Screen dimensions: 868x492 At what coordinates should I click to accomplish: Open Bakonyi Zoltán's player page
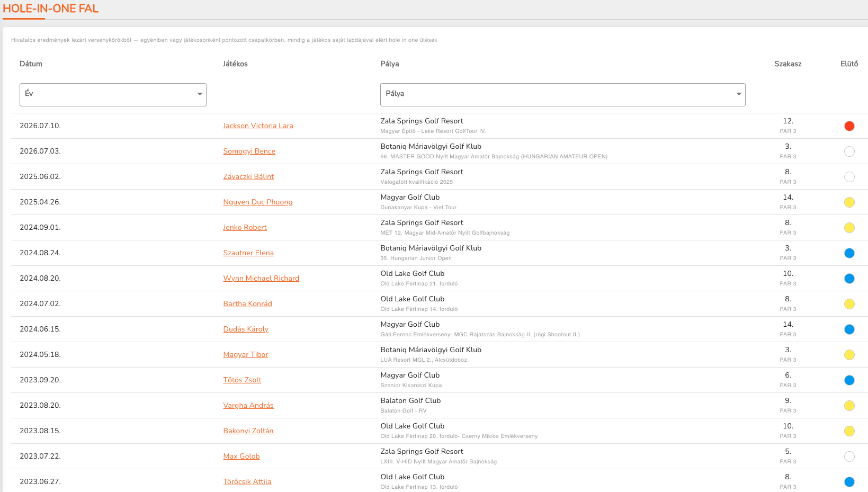(x=248, y=431)
